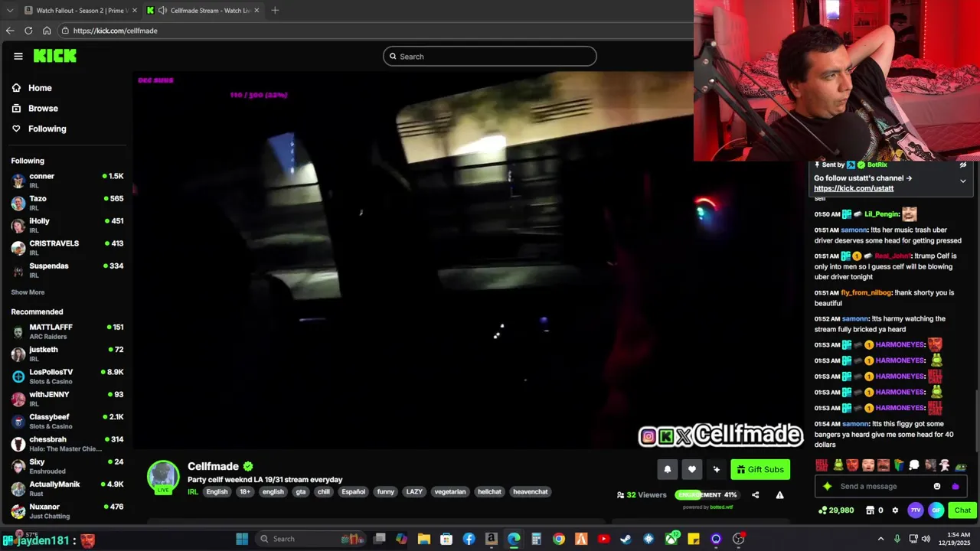Open recommended channel Nuxanor
Screen dimensions: 980x551
click(x=67, y=511)
